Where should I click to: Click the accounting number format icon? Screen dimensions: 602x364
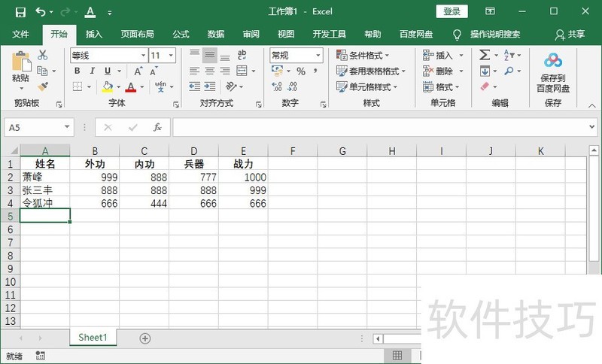coord(277,71)
